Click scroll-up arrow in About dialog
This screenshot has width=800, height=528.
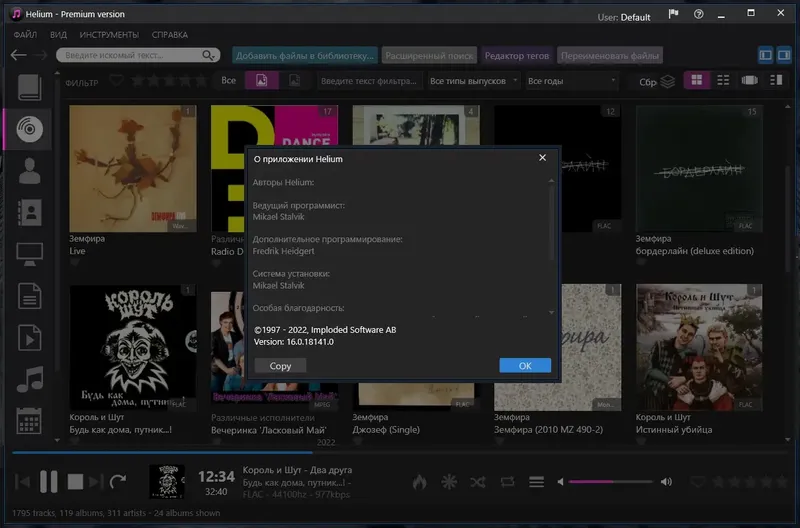551,181
